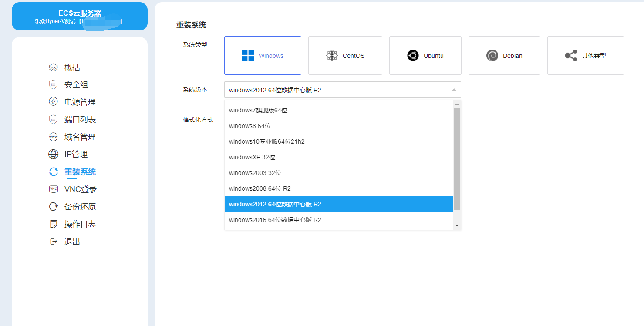Click the 系统版本 selection field
Viewport: 644px width, 326px height.
coord(343,90)
